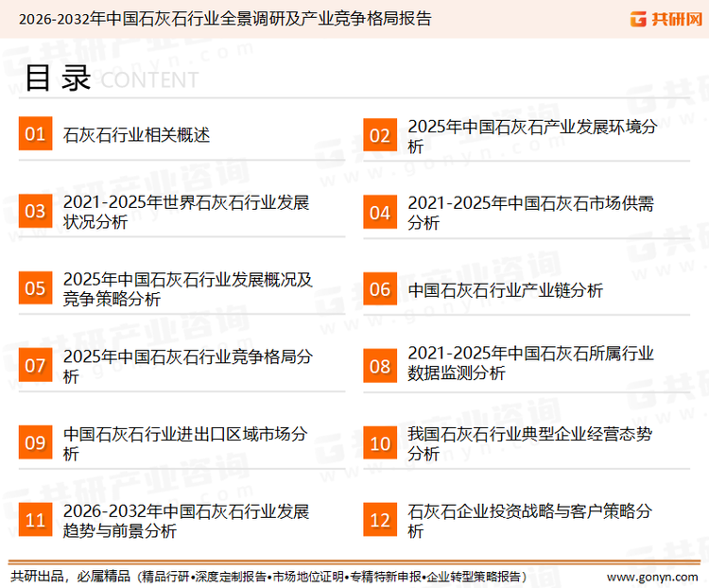Select the orange 04 number box

(x=380, y=212)
